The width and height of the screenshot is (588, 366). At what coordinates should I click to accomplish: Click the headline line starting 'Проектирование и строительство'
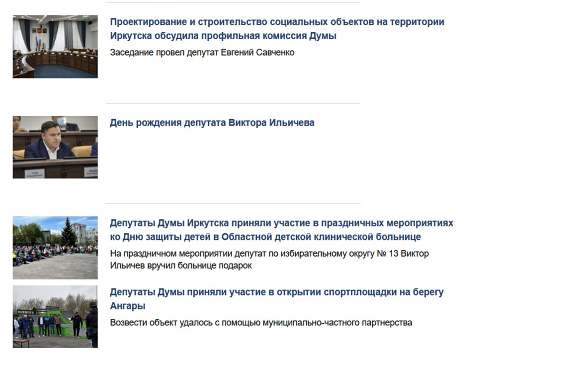pos(277,22)
